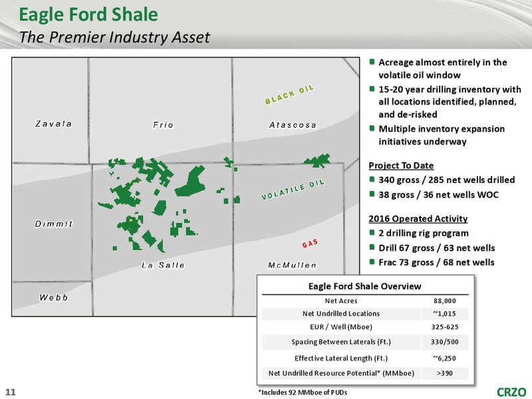The image size is (532, 399).
Task: Click 'Effective Lateral Length (Ft.)' label
Action: [341, 358]
